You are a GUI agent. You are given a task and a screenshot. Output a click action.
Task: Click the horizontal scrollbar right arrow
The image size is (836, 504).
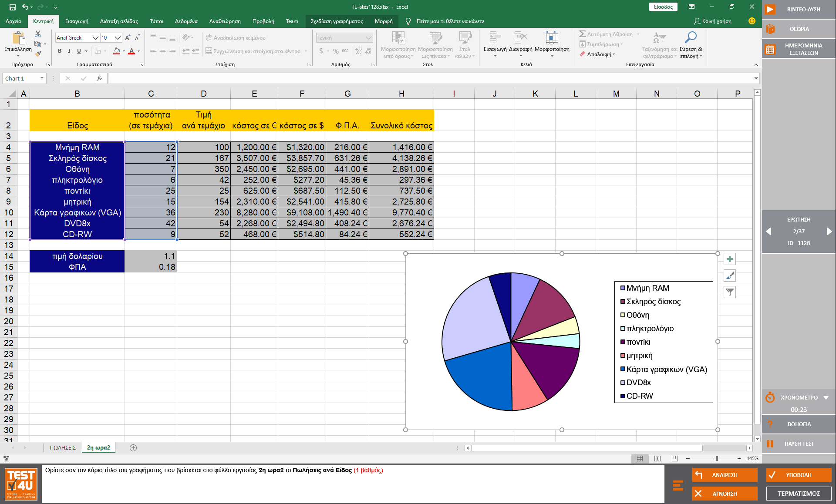click(x=749, y=448)
